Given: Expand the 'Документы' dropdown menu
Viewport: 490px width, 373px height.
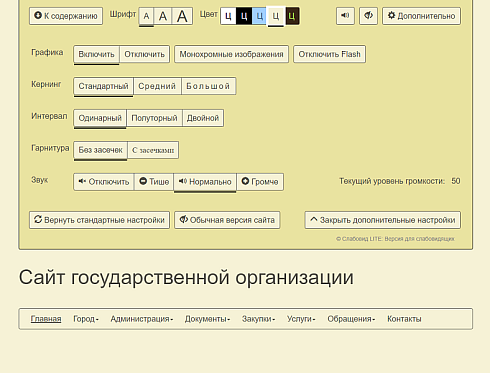Looking at the screenshot, I should point(207,319).
